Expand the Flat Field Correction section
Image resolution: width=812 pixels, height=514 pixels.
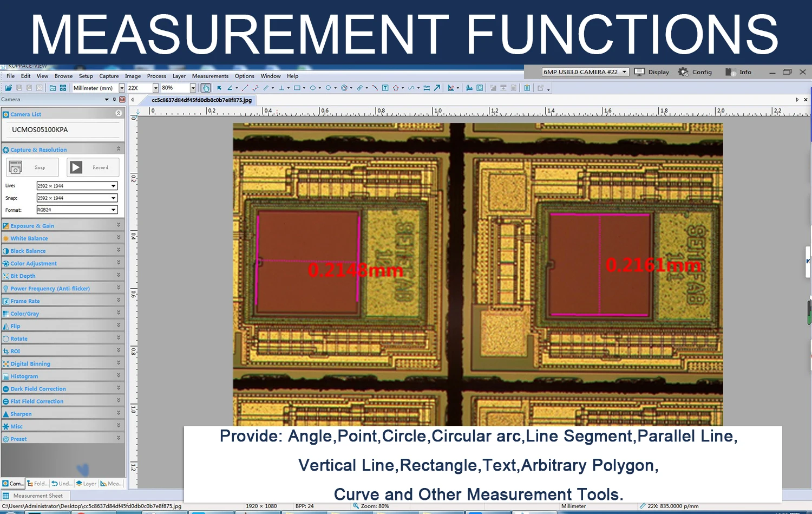(63, 401)
